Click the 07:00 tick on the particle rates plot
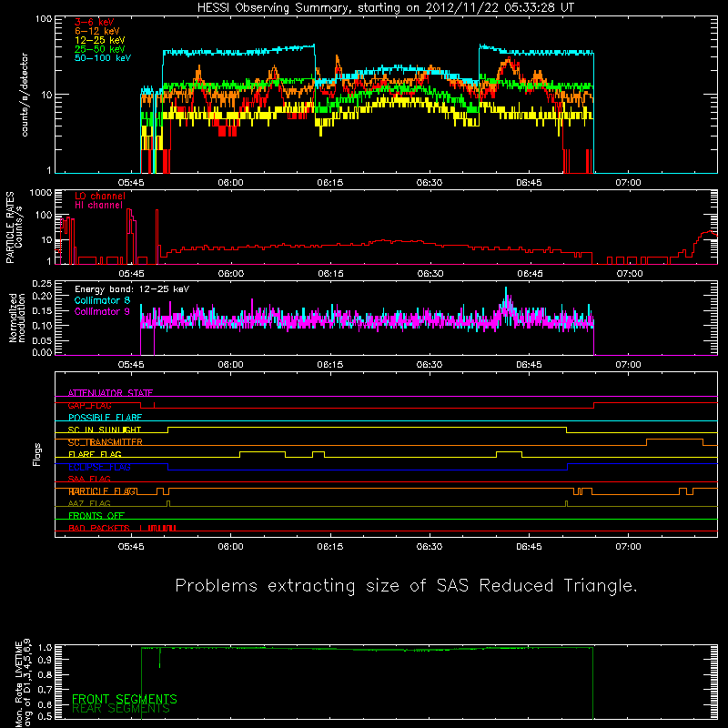This screenshot has width=728, height=728. coord(630,274)
